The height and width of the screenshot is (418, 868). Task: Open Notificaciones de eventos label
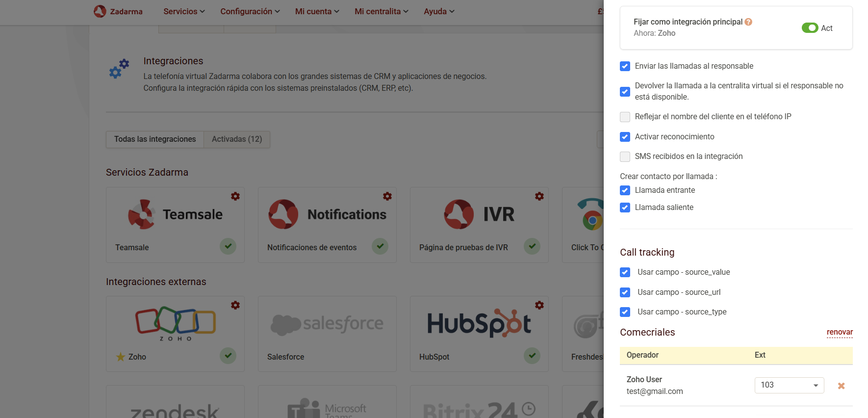pyautogui.click(x=312, y=248)
